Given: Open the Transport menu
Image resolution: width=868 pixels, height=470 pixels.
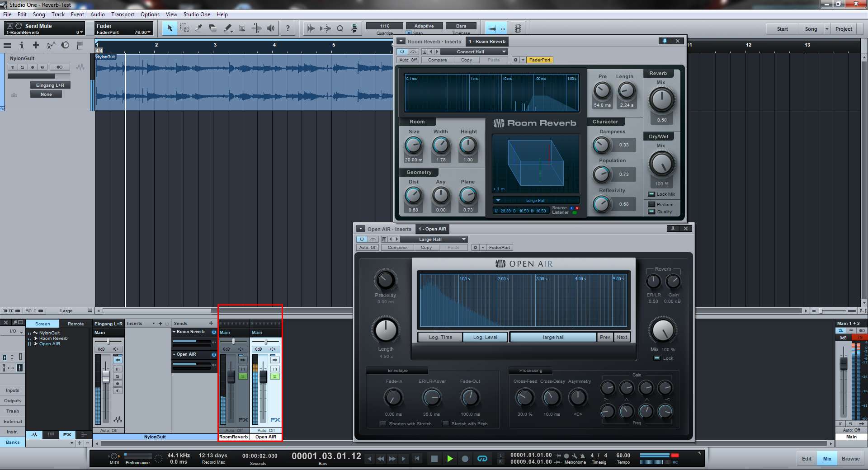Looking at the screenshot, I should point(123,14).
